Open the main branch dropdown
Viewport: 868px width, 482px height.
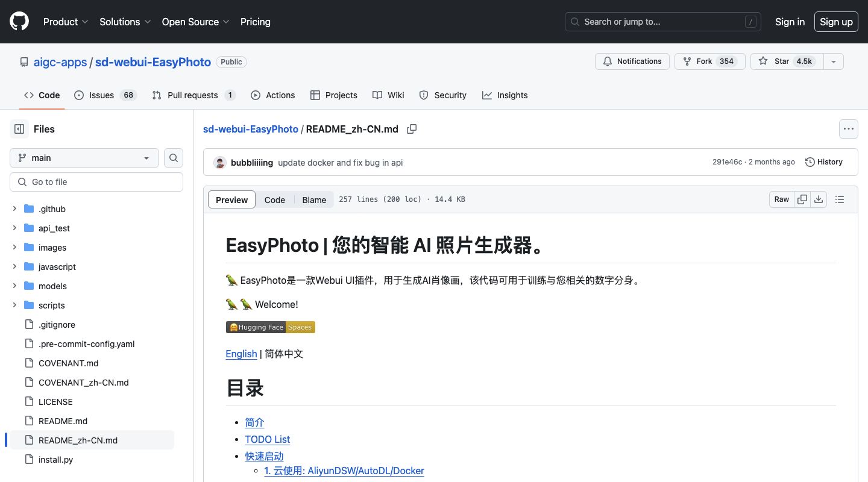(84, 158)
